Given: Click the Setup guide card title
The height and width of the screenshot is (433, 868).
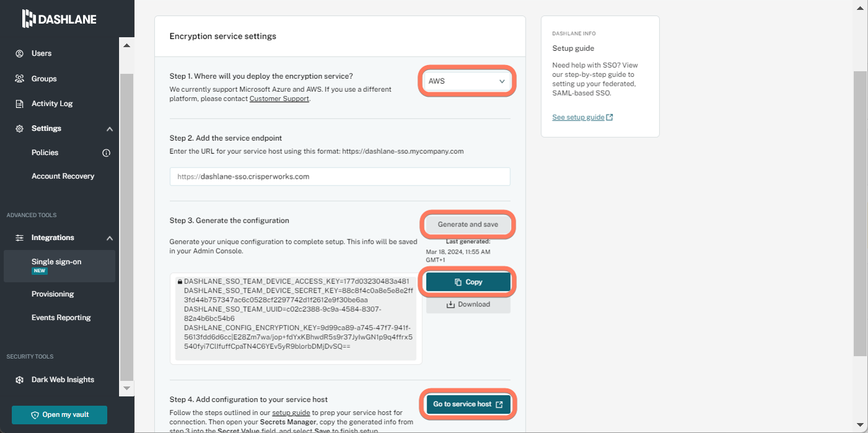Looking at the screenshot, I should (573, 48).
